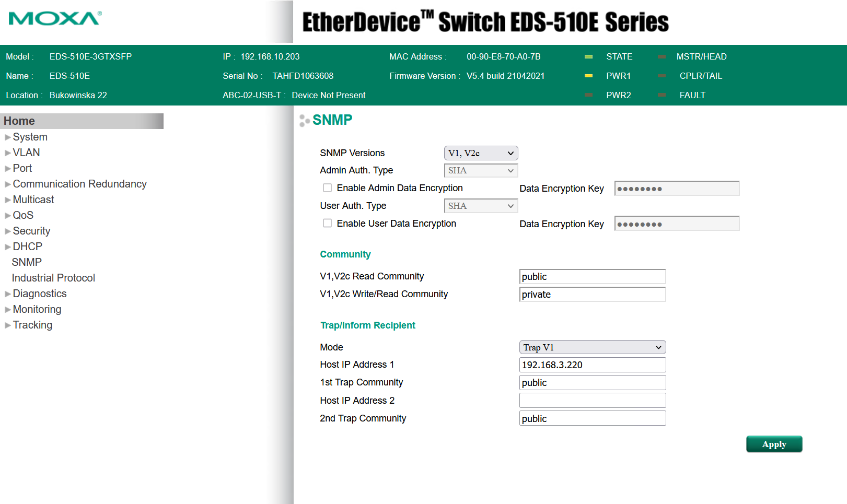This screenshot has height=504, width=847.
Task: Open the Admin Auth. Type dropdown
Action: click(481, 170)
